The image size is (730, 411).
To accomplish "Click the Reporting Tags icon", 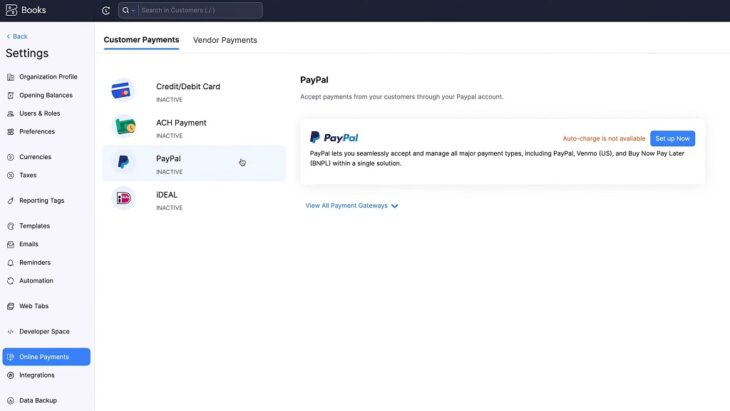I will pos(10,201).
